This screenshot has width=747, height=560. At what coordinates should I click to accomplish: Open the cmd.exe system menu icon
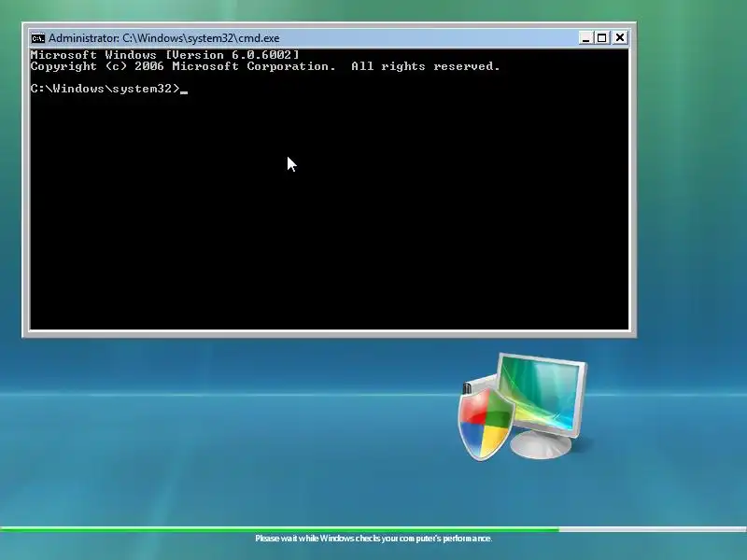click(x=37, y=38)
